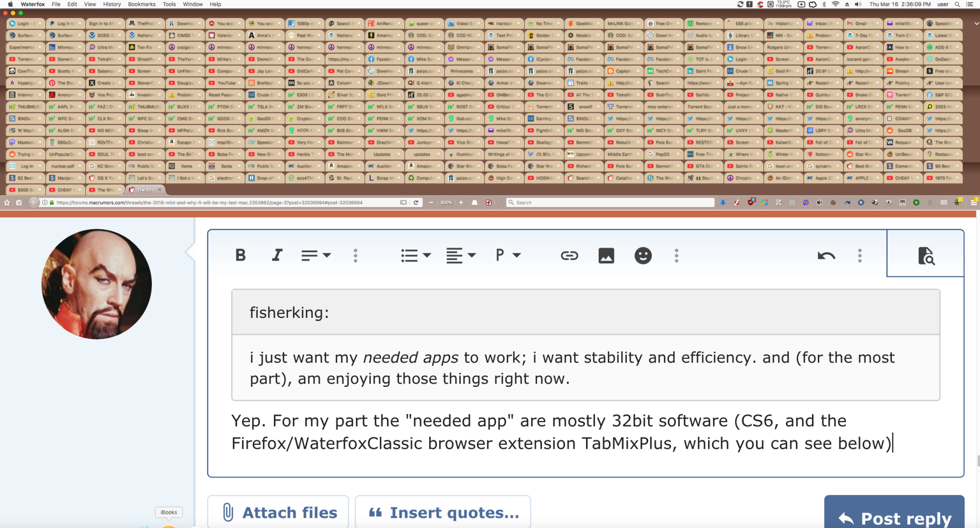
Task: Zoom out with the minus button beside 300%
Action: (431, 202)
